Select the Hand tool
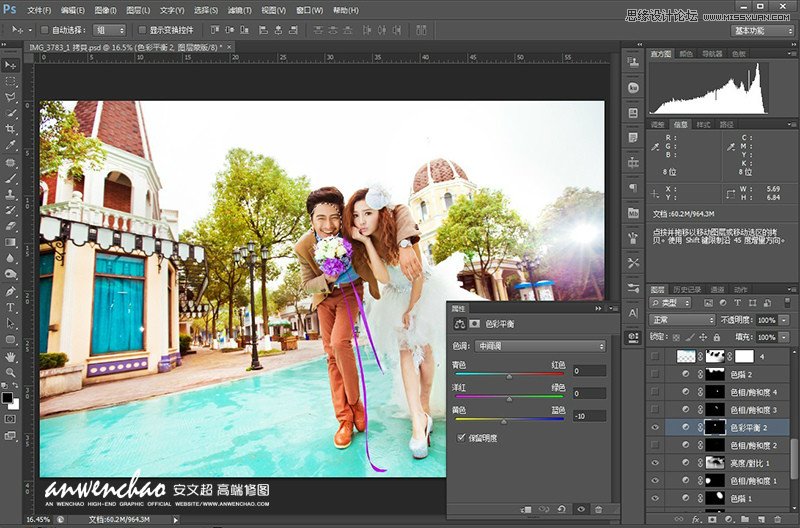800x528 pixels. pyautogui.click(x=11, y=356)
